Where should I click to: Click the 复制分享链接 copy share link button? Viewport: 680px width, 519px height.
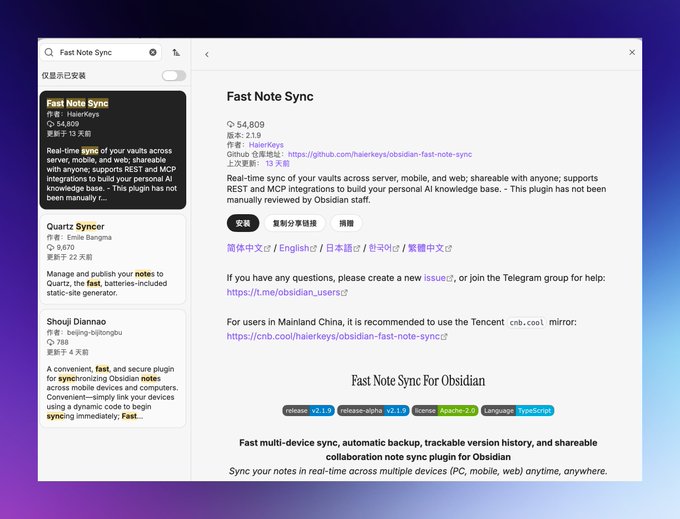(294, 223)
